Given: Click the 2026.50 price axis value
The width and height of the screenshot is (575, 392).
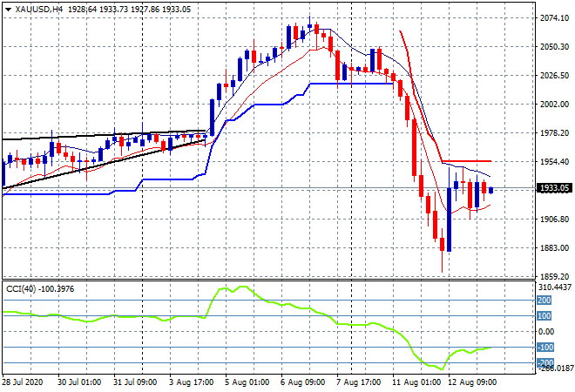Looking at the screenshot, I should point(554,75).
